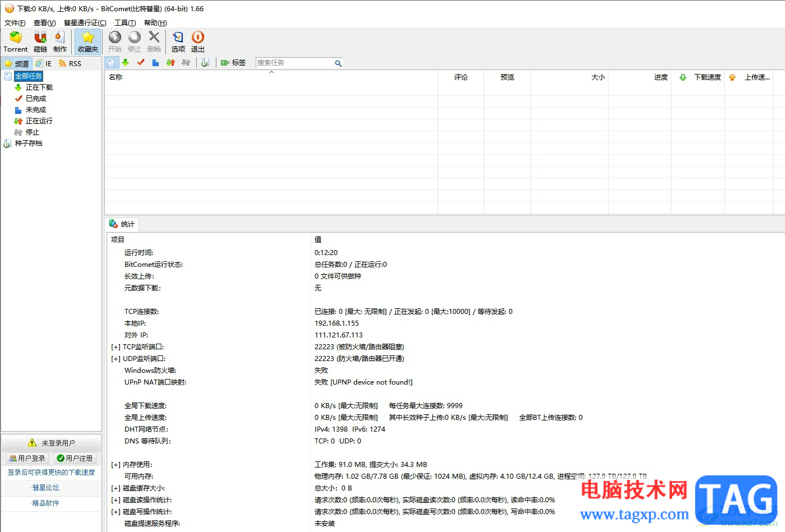Screen dimensions: 785x532
Task: Show torrent archive filter icon
Action: pyautogui.click(x=205, y=63)
